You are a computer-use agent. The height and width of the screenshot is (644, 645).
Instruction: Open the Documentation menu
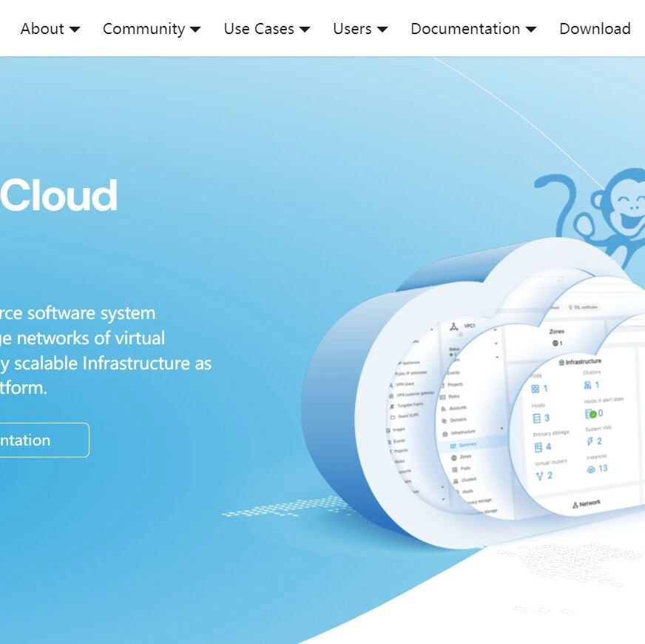tap(473, 29)
